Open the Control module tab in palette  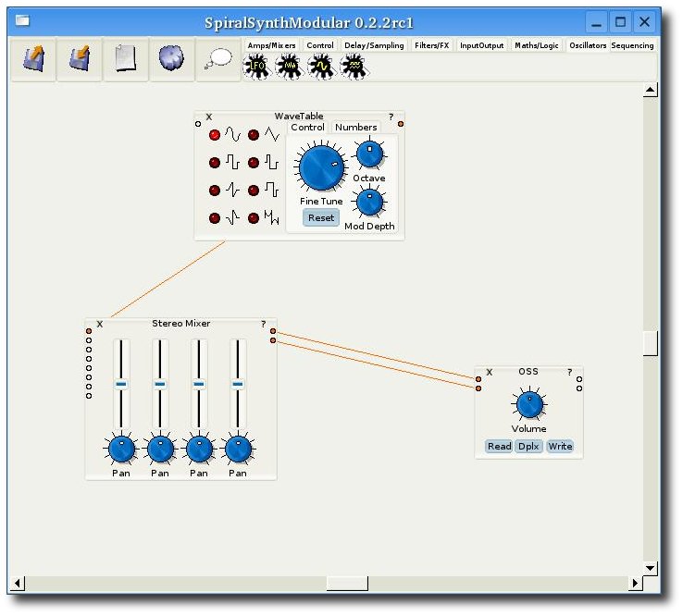tap(320, 45)
